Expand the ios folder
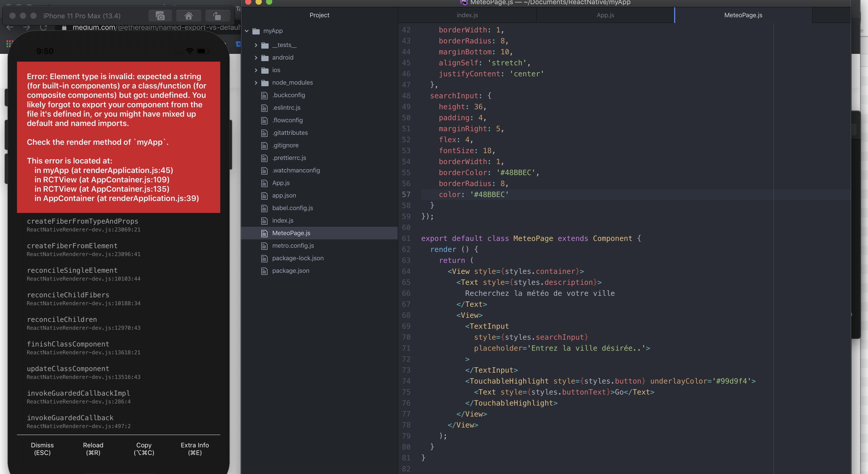868x474 pixels. tap(256, 70)
